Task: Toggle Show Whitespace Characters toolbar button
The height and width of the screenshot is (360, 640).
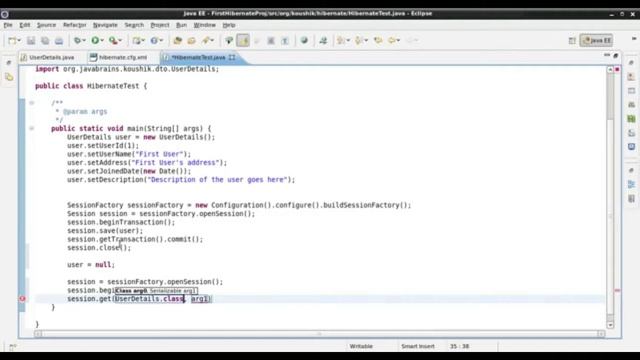Action: coord(285,40)
